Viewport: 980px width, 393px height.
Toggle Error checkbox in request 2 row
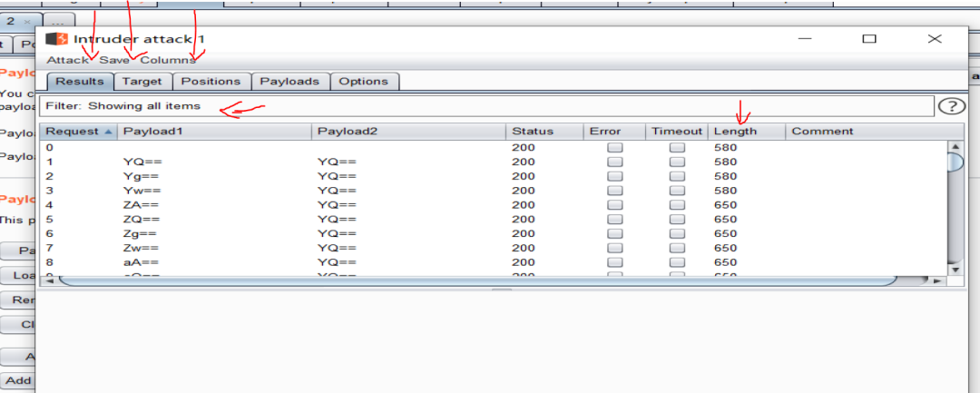tap(615, 177)
